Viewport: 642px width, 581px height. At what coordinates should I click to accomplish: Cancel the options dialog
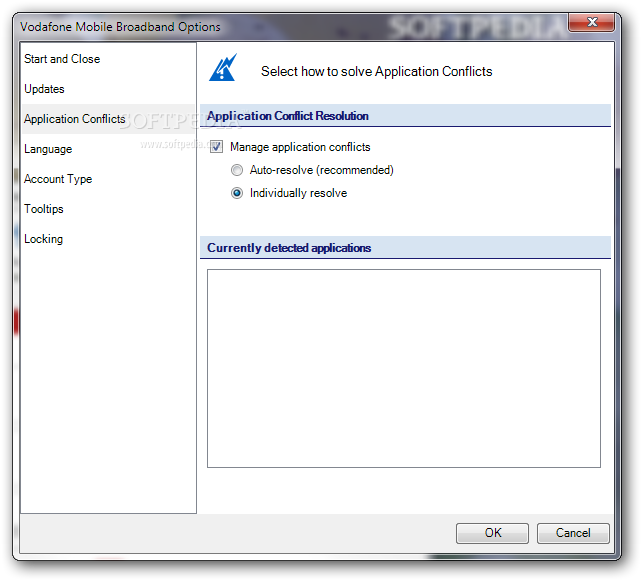click(x=573, y=533)
